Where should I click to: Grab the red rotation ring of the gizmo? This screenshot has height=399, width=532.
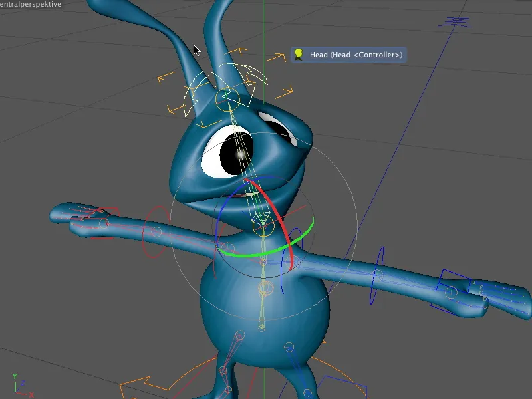pyautogui.click(x=277, y=213)
